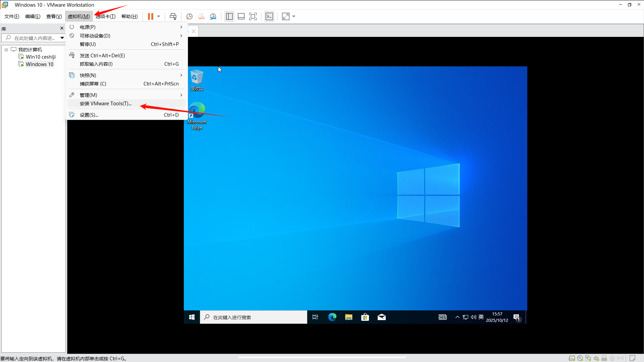Open the Windows Start button in guest
Image resolution: width=644 pixels, height=362 pixels.
192,317
